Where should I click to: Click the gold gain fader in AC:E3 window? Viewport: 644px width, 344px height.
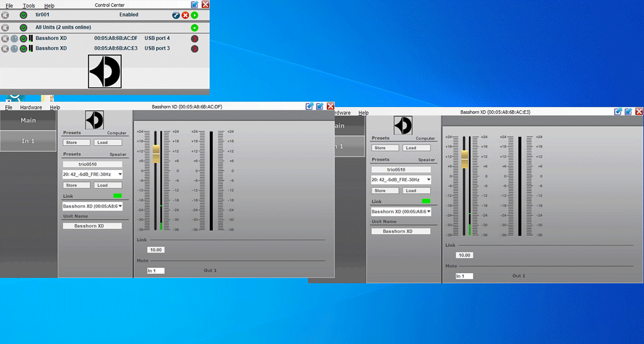pyautogui.click(x=465, y=159)
